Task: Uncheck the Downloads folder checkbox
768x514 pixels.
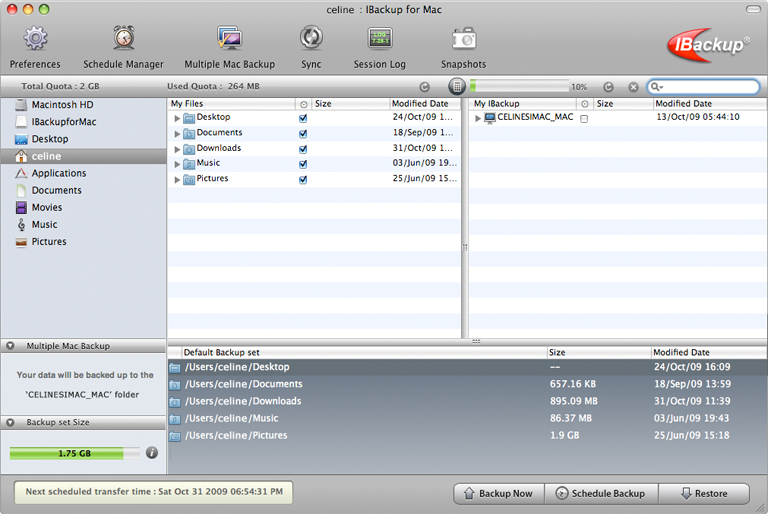Action: click(303, 149)
